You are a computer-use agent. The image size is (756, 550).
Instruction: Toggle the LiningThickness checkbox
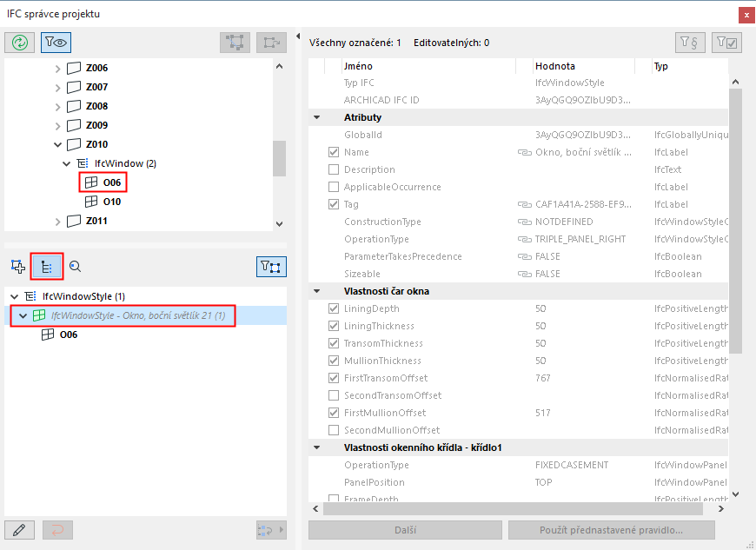(333, 326)
